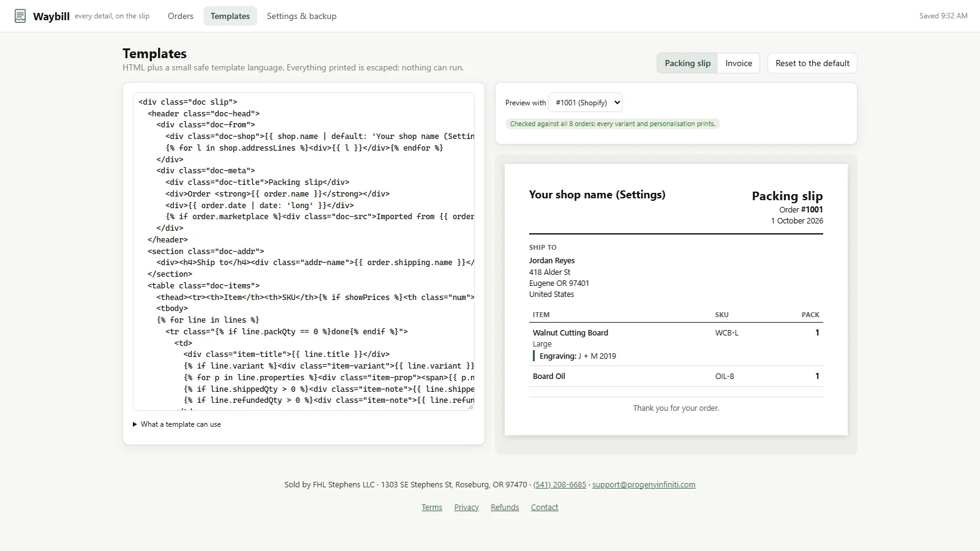Click inside the template code editor

pos(304,252)
